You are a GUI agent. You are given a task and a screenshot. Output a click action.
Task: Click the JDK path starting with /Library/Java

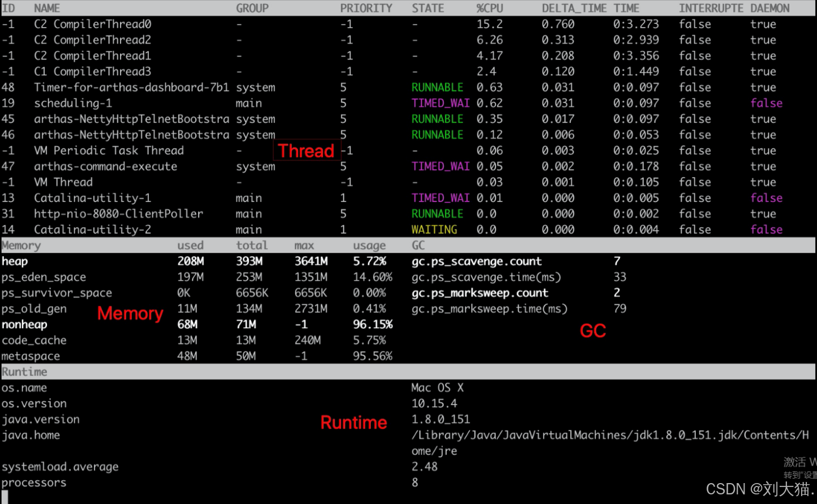(610, 443)
